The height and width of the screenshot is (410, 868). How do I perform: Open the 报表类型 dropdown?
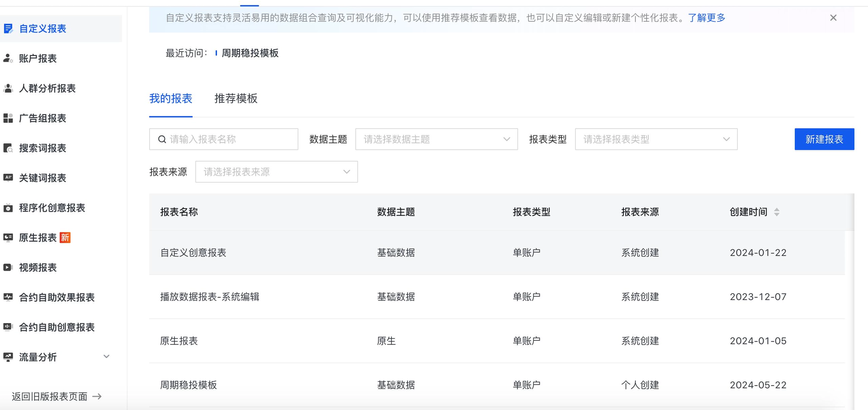pyautogui.click(x=656, y=139)
